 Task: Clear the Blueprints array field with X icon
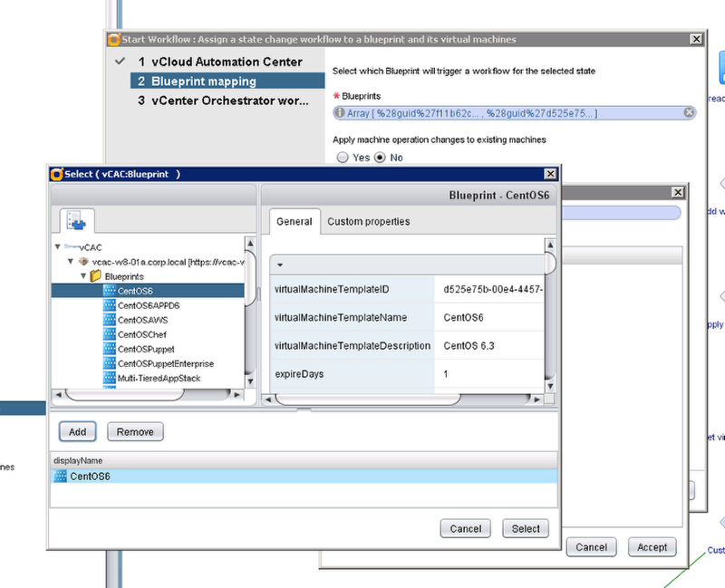click(689, 112)
